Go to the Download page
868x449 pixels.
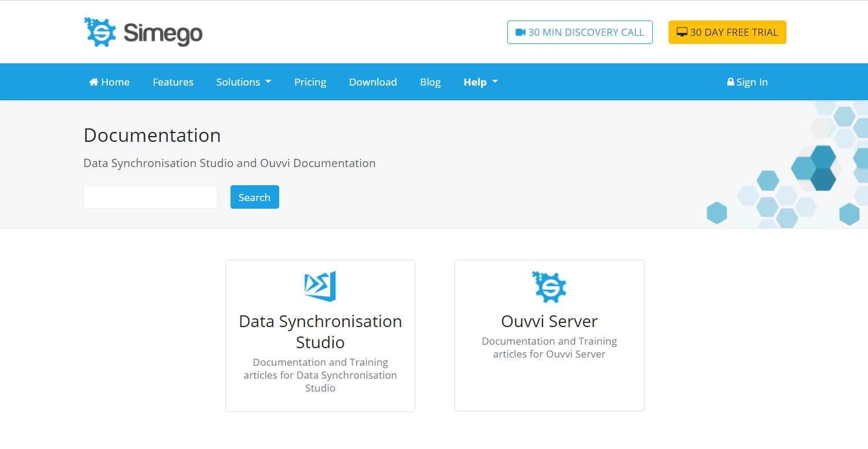click(x=373, y=82)
